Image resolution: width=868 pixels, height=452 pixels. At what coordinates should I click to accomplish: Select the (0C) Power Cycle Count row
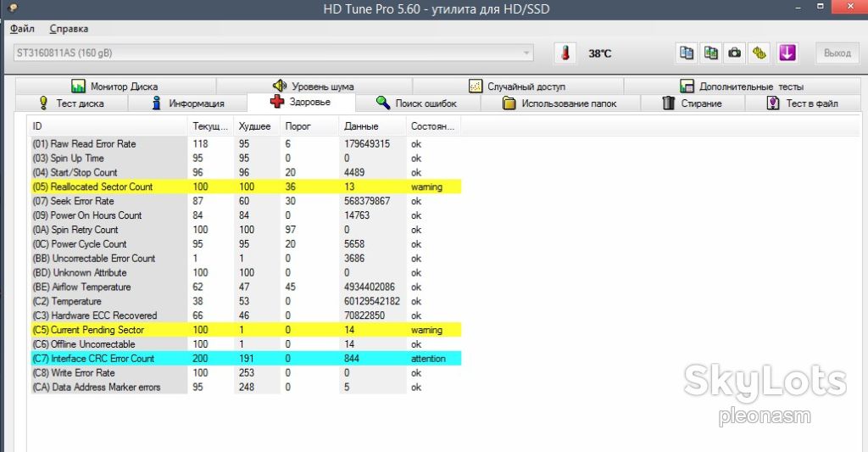(246, 244)
